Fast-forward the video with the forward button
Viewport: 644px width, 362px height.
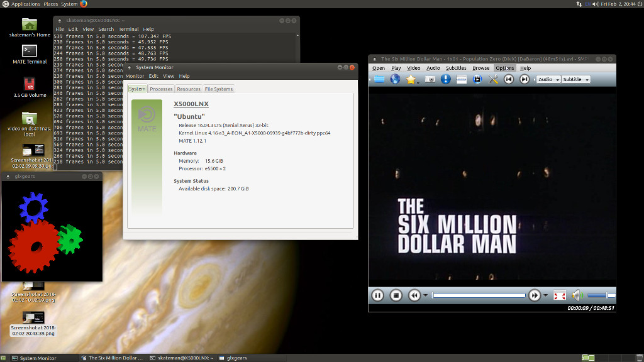[535, 295]
